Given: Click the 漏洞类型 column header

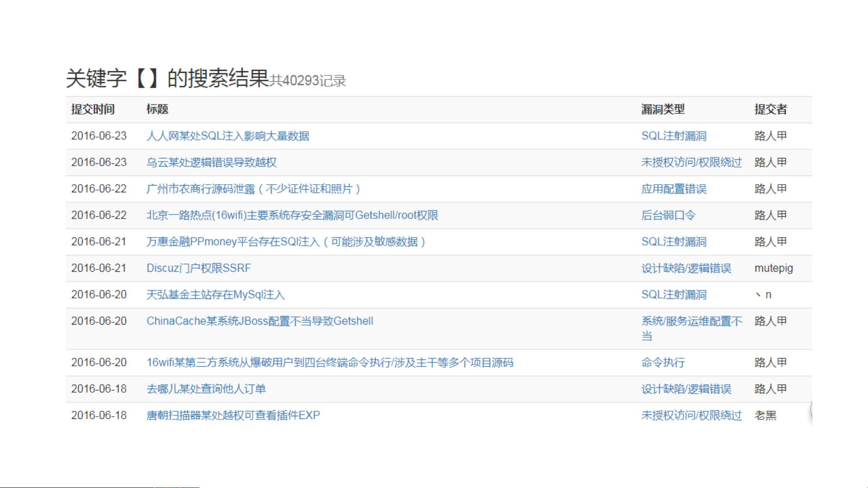Looking at the screenshot, I should [663, 109].
